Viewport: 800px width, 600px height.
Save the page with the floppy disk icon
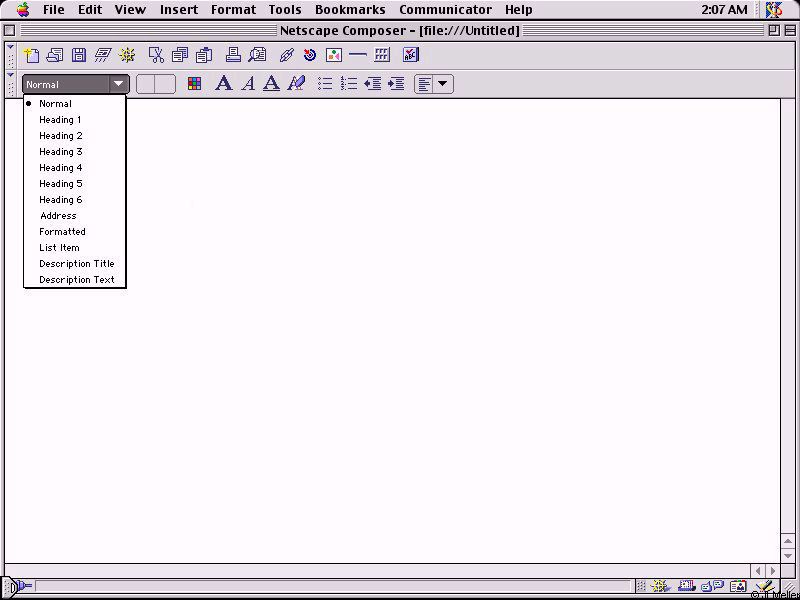[x=79, y=55]
